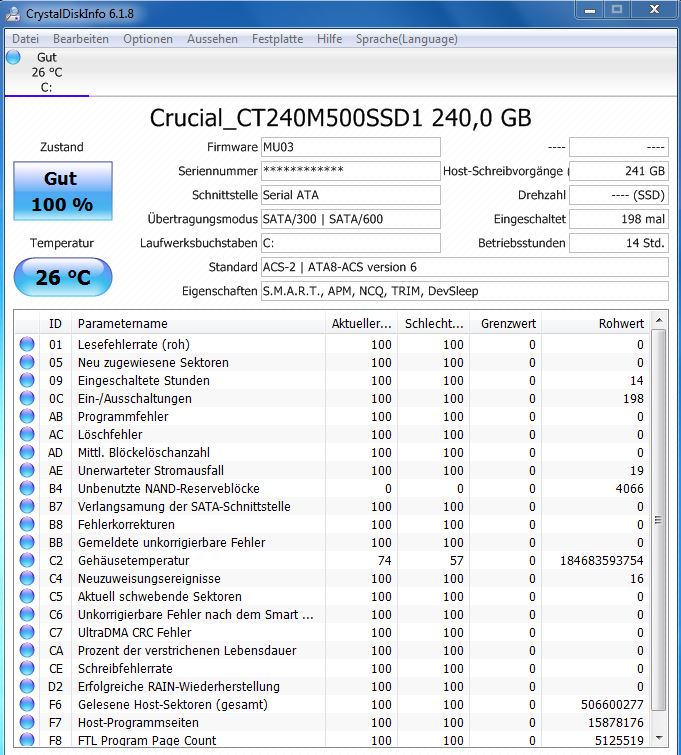The width and height of the screenshot is (681, 755).
Task: Click status orb for Gemeldete unkorrigierbare Fehler
Action: 27,543
